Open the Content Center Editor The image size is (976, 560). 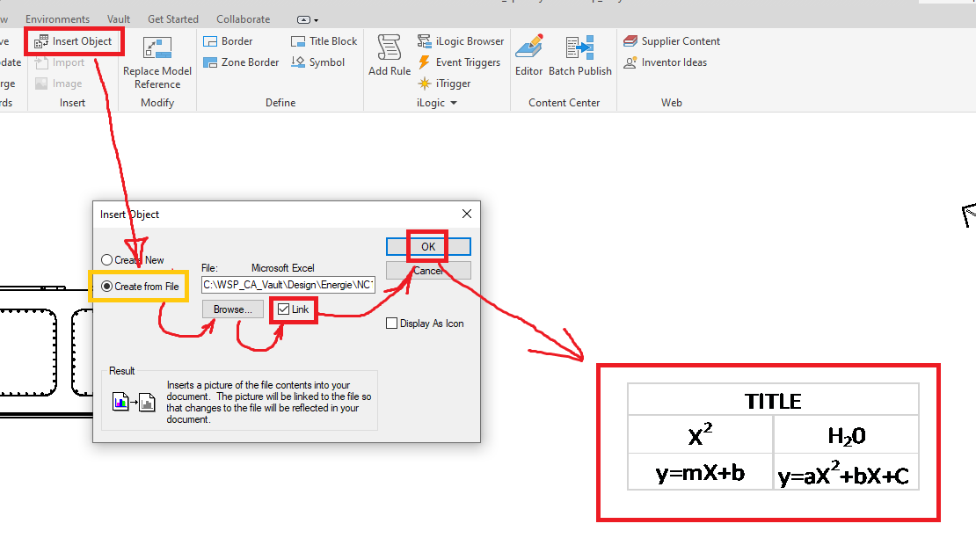(x=528, y=55)
